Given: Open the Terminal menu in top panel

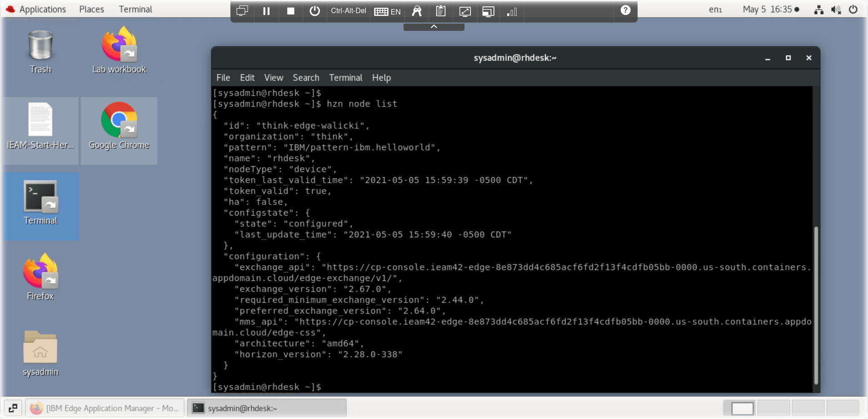Looking at the screenshot, I should pyautogui.click(x=135, y=9).
